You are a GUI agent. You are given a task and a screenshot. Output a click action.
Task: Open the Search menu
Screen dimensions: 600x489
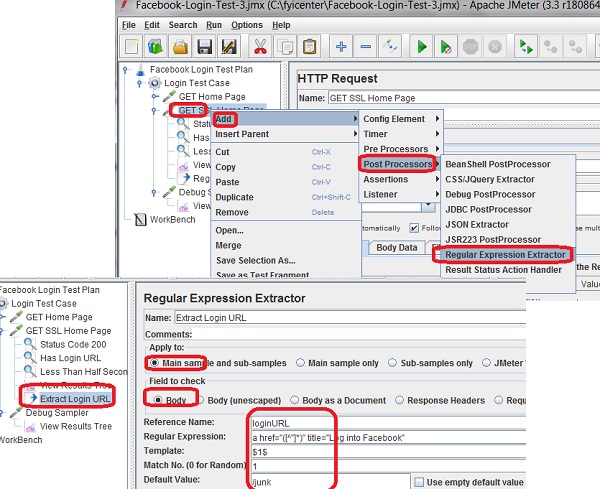coord(183,25)
